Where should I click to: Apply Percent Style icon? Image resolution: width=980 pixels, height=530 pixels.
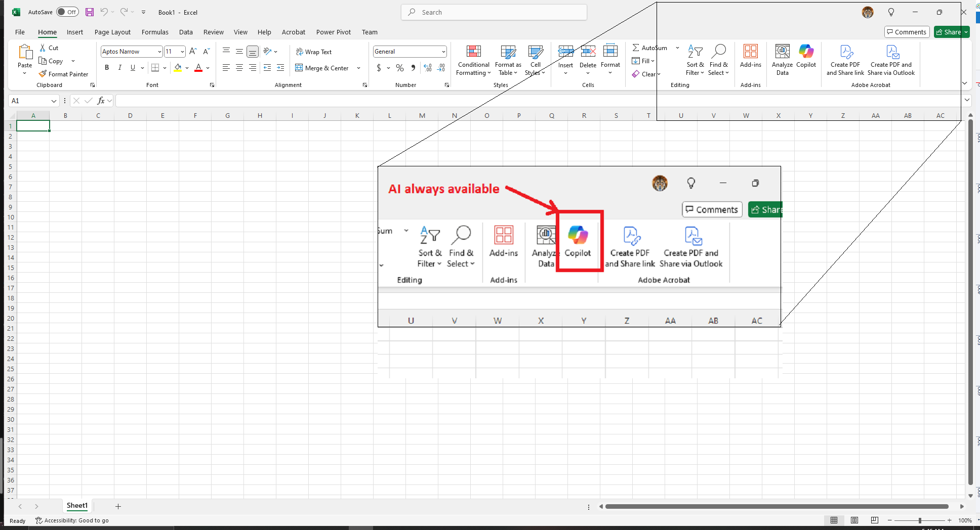tap(400, 68)
